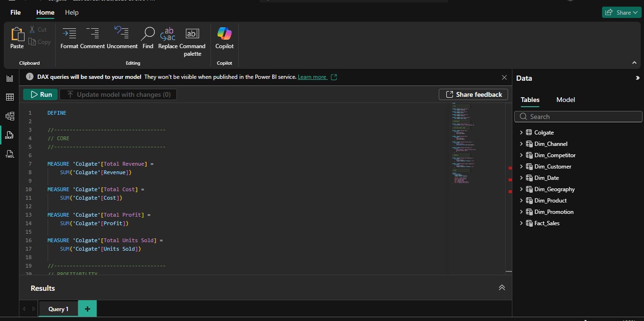Switch to Report view in left sidebar

click(9, 78)
